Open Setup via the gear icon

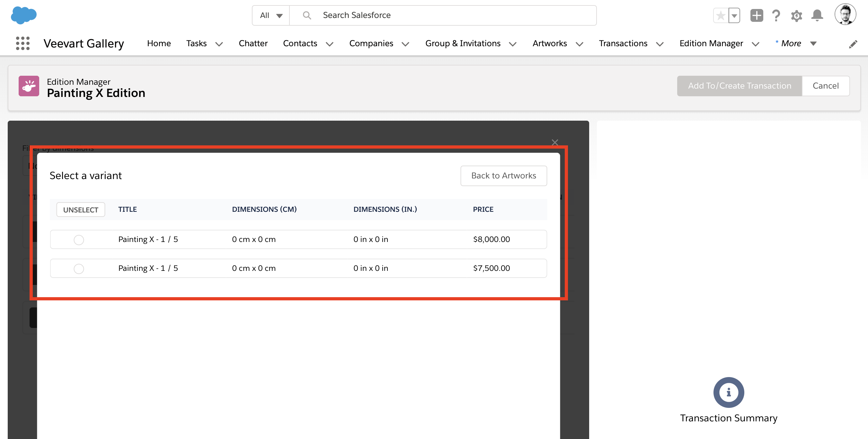pyautogui.click(x=796, y=15)
